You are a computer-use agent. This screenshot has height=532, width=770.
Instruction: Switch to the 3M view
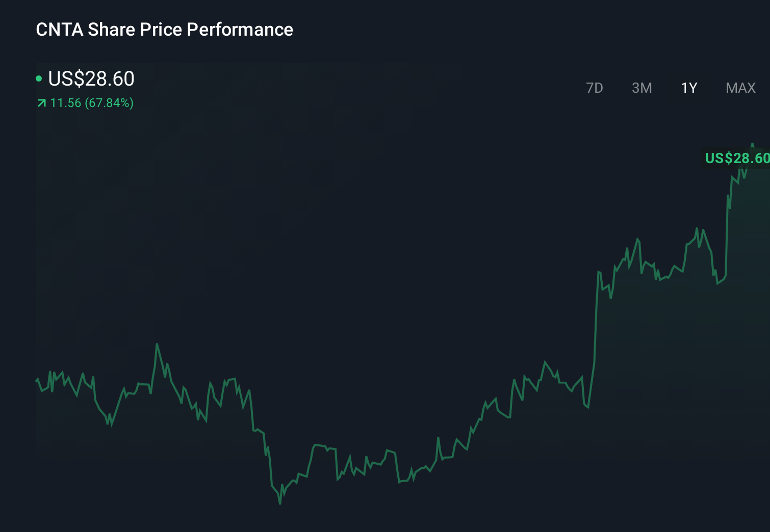(x=641, y=88)
